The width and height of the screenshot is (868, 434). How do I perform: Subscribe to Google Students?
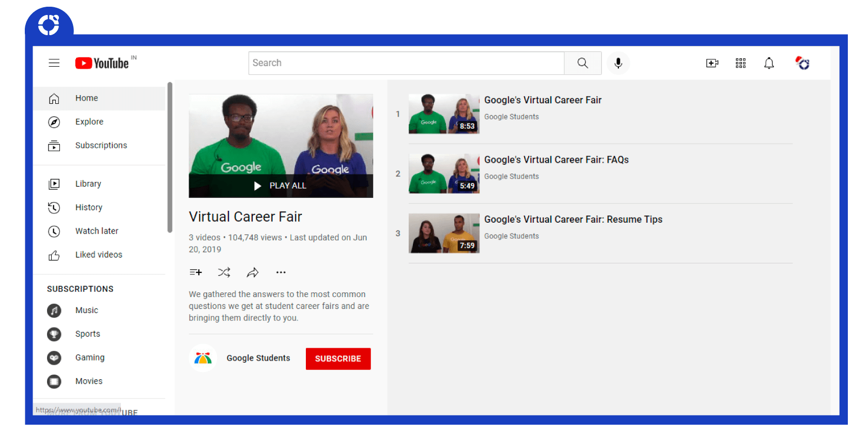coord(338,359)
